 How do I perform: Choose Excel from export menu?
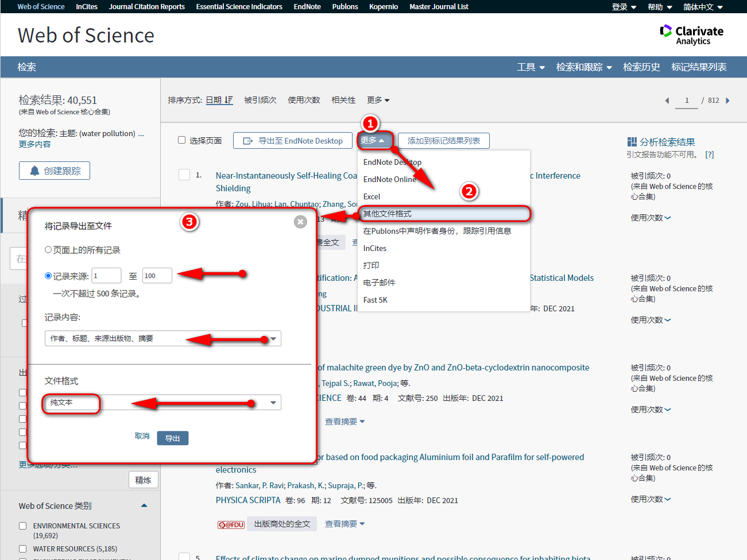click(x=371, y=196)
